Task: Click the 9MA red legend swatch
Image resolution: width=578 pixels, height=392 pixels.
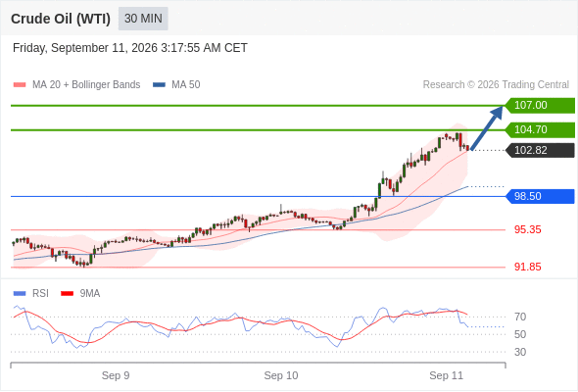Action: click(x=67, y=294)
